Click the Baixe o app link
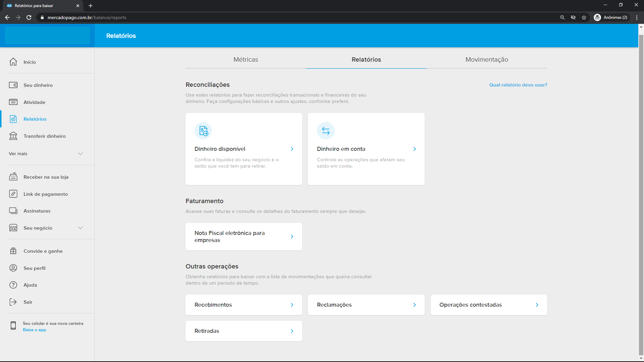This screenshot has width=644, height=362. point(34,330)
